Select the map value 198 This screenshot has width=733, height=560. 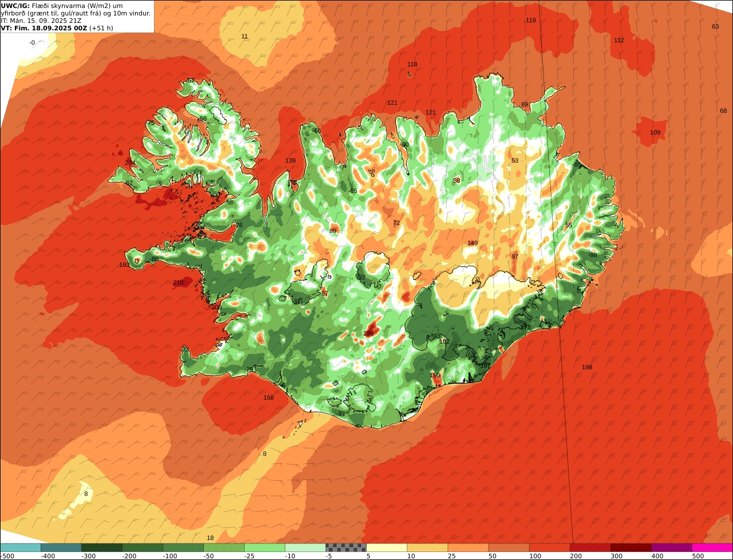[587, 367]
